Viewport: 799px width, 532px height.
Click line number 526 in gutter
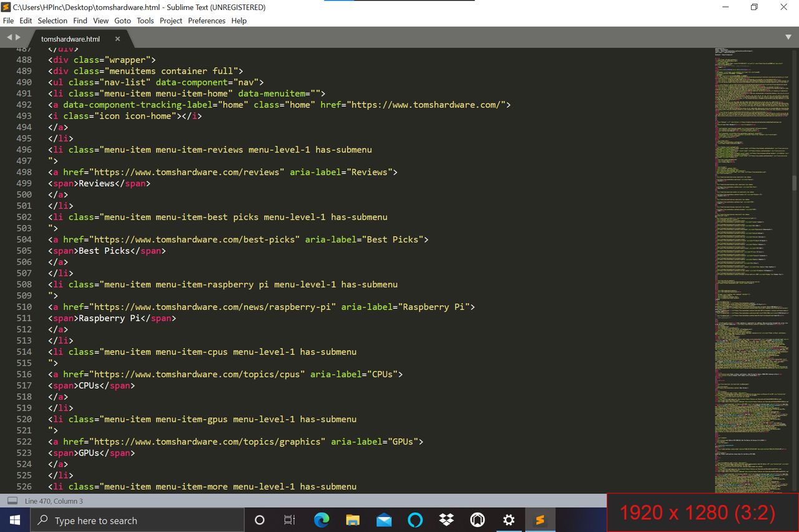tap(24, 486)
